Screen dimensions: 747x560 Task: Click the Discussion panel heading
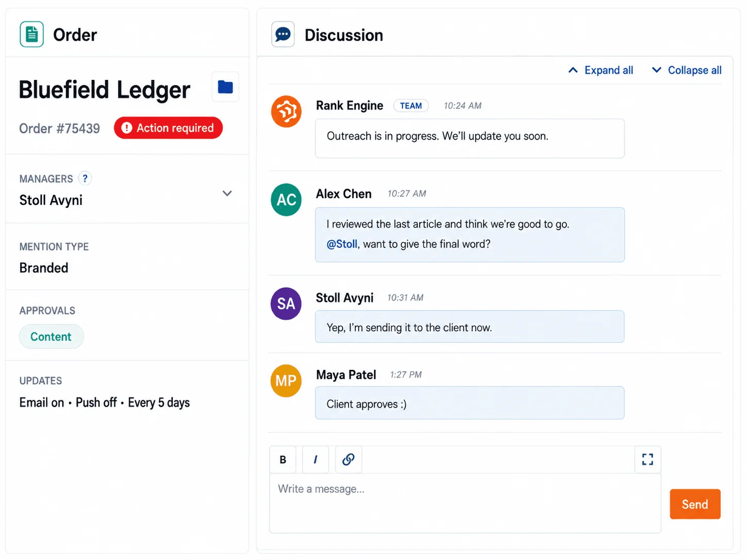(x=344, y=35)
